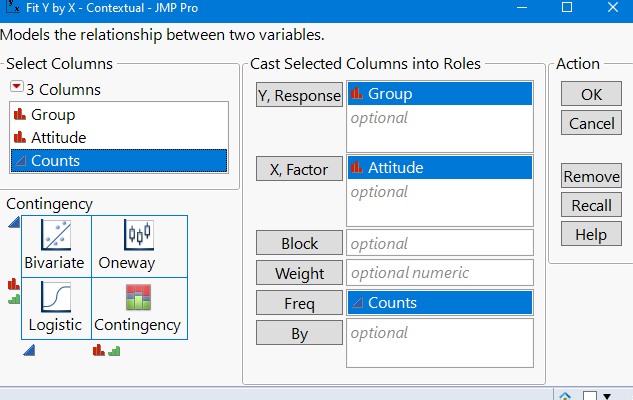Click the Contingency mosaic icon
The height and width of the screenshot is (400, 633).
pyautogui.click(x=138, y=297)
